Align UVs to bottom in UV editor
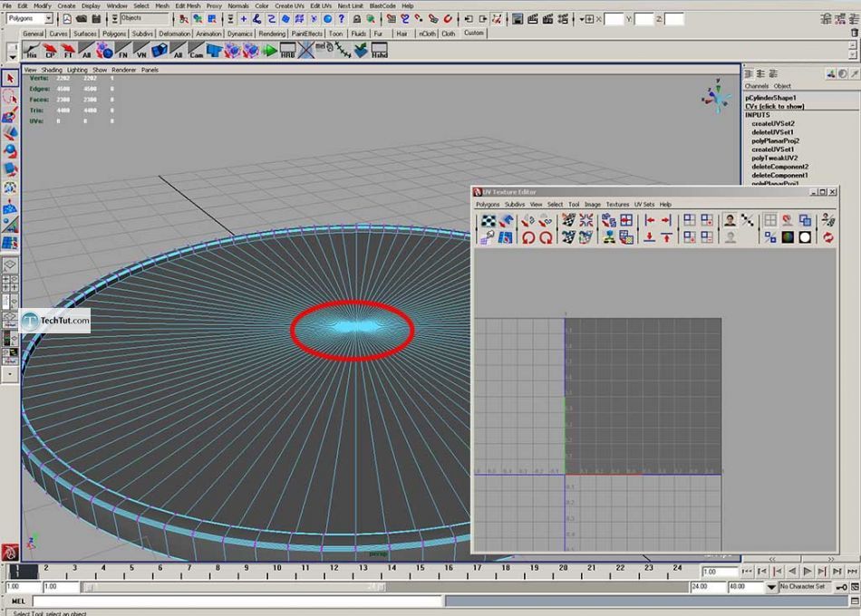The height and width of the screenshot is (616, 861). (650, 237)
